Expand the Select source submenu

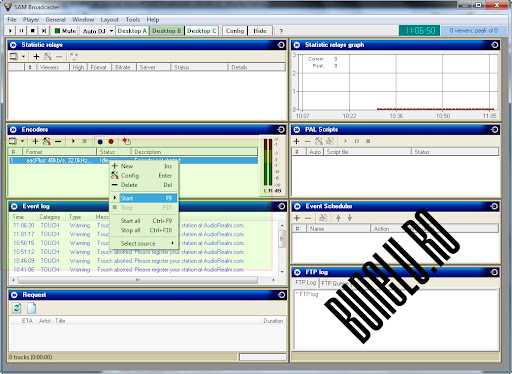[144, 243]
